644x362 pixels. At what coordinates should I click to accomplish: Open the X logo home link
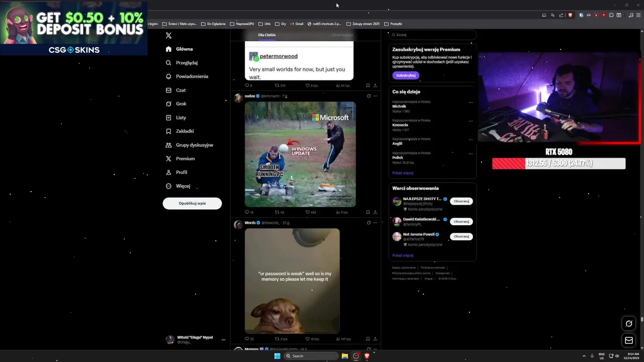point(169,36)
